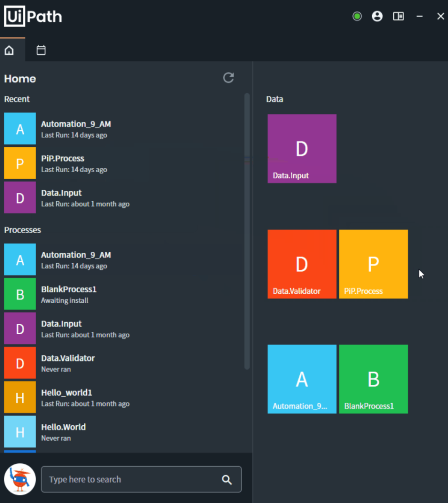This screenshot has height=503, width=448.
Task: Click the purple Data.Input tile
Action: tap(302, 148)
